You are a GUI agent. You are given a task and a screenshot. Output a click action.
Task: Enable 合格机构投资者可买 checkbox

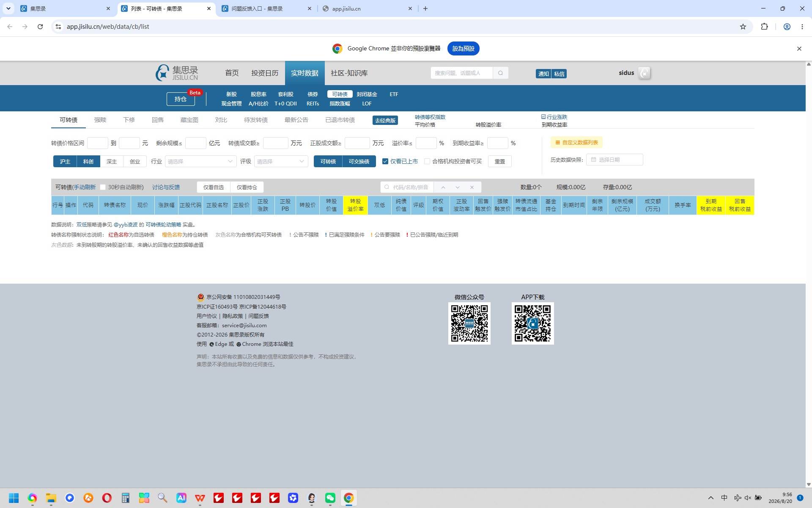coord(427,161)
